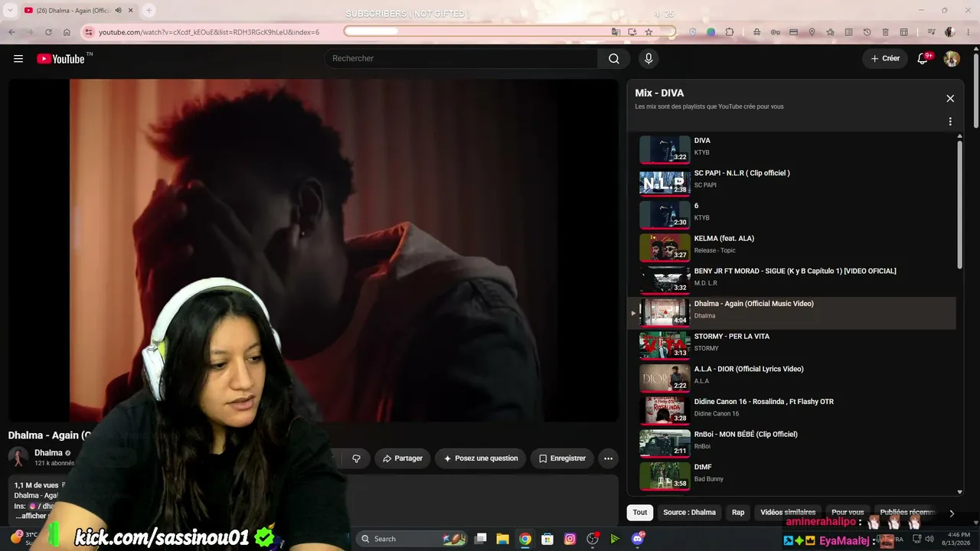Image resolution: width=980 pixels, height=551 pixels.
Task: Open a new browser tab
Action: (x=149, y=11)
